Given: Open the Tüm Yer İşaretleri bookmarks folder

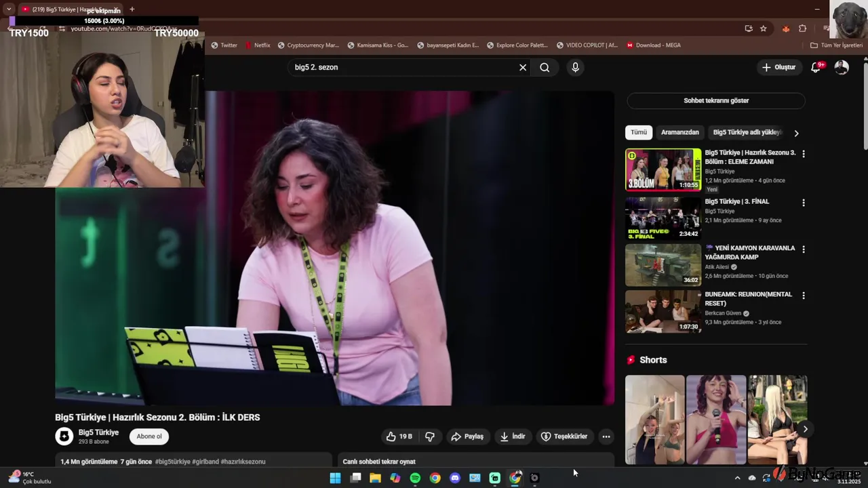Looking at the screenshot, I should (x=837, y=45).
